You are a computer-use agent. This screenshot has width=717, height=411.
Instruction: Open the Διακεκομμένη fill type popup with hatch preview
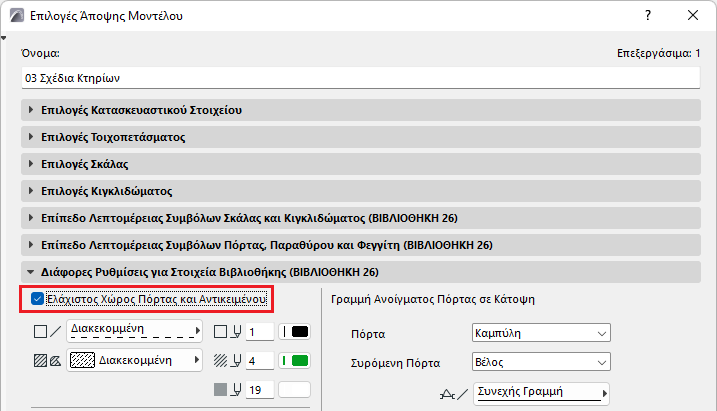134,360
